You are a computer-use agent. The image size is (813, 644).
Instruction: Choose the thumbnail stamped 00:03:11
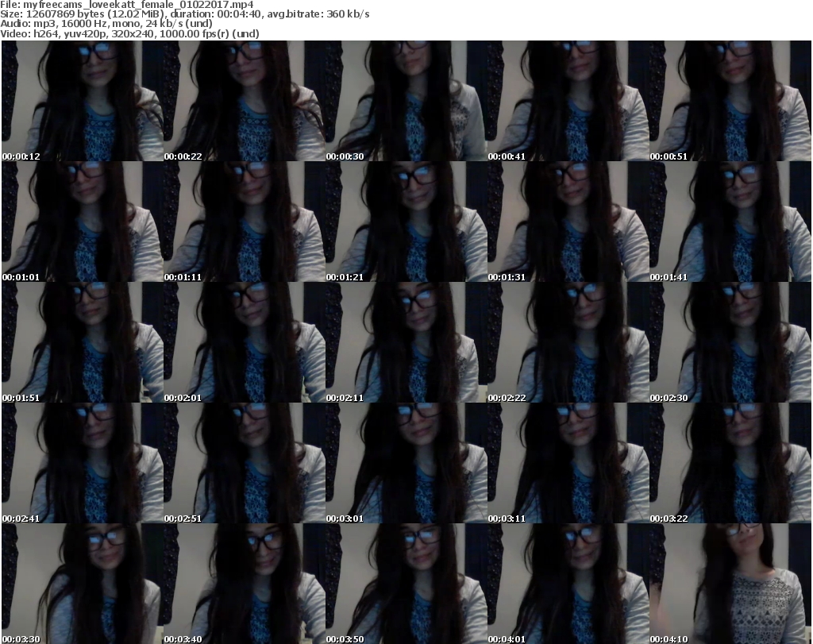(x=568, y=463)
